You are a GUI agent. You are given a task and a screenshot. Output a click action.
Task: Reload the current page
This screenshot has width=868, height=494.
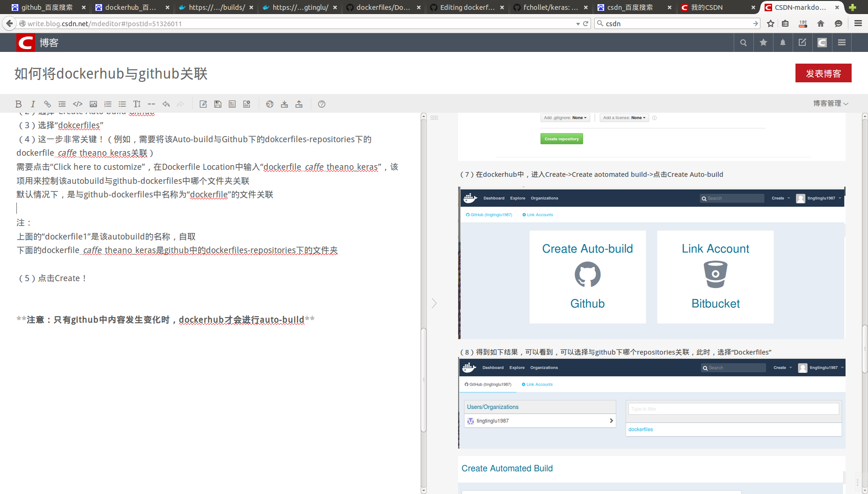point(585,23)
